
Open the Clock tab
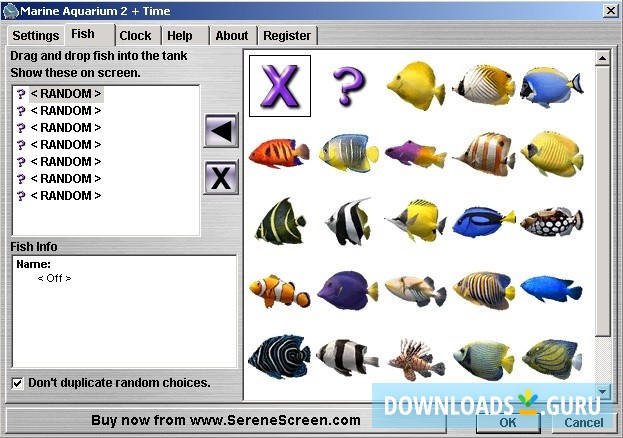pos(135,36)
